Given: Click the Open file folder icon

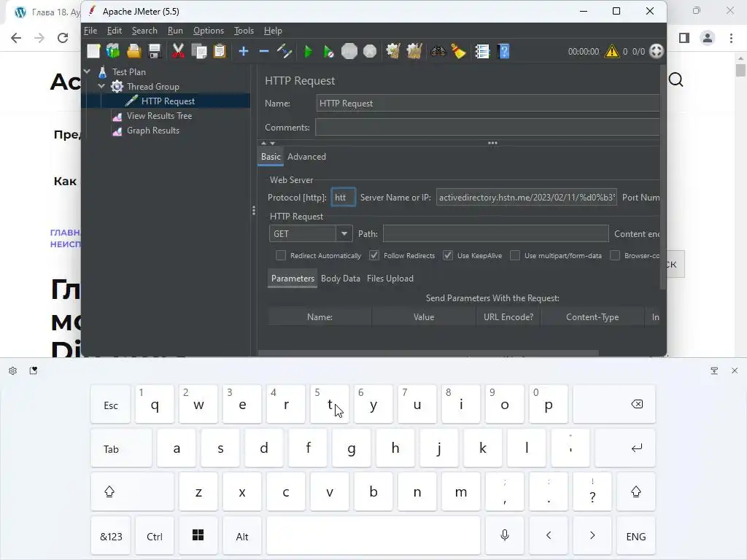Looking at the screenshot, I should tap(134, 51).
